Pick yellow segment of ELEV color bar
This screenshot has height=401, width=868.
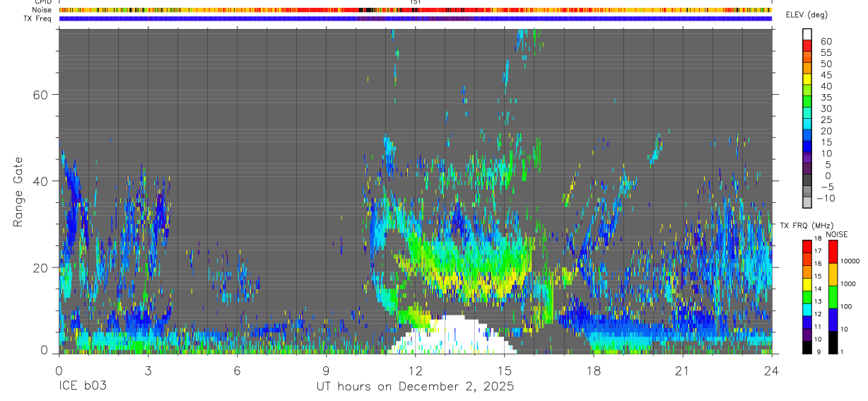point(807,79)
